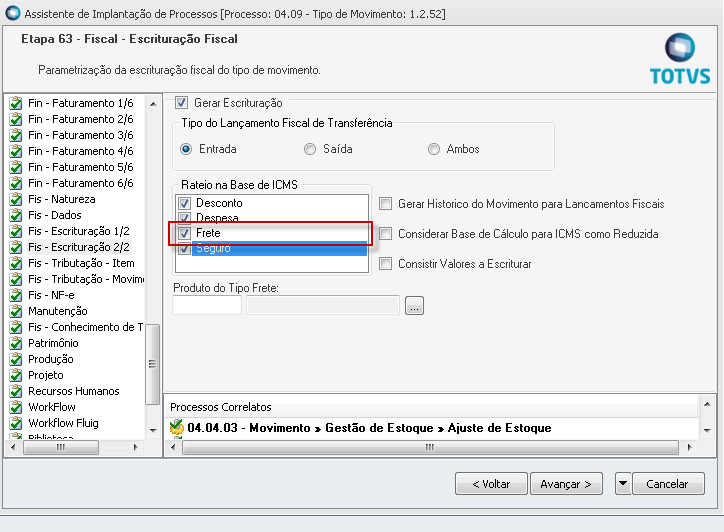
Task: Click the checkmark icon beside Fis - Conhecimento de T
Action: 16,327
